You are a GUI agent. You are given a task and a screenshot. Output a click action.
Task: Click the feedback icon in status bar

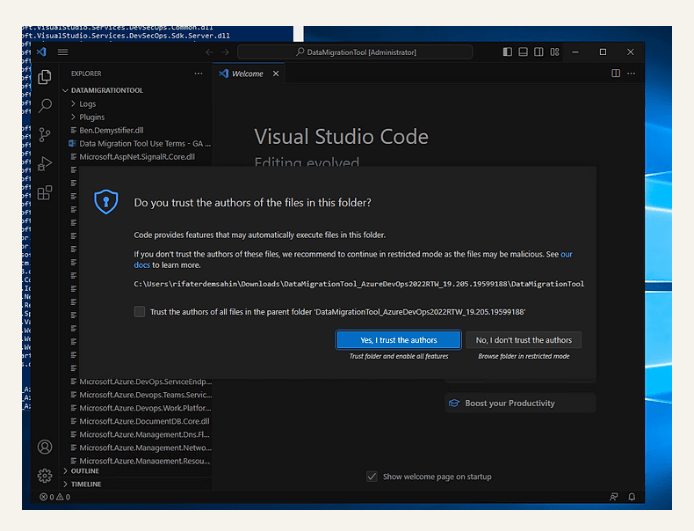tap(614, 497)
